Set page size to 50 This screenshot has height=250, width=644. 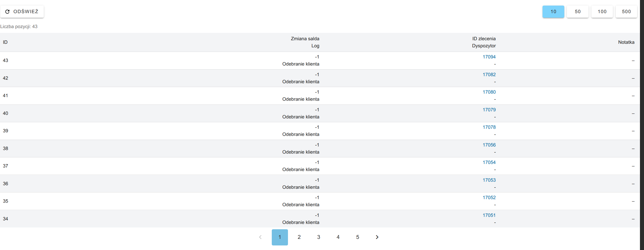coord(577,12)
